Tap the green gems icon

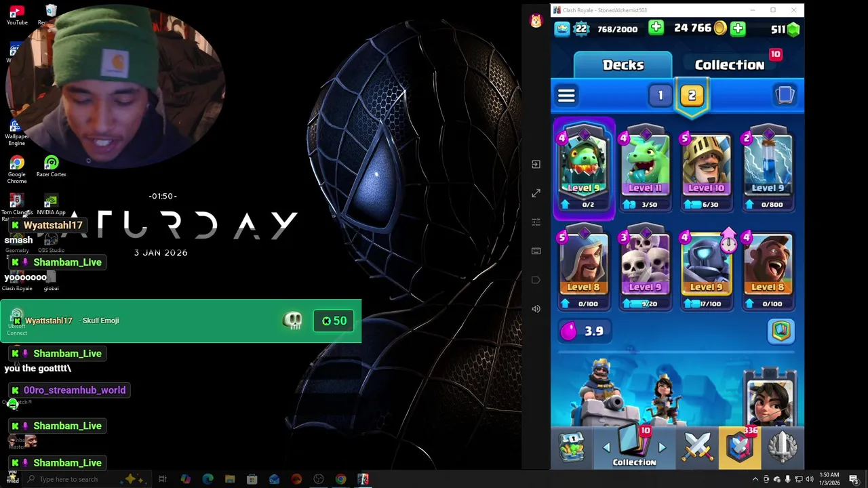(793, 29)
